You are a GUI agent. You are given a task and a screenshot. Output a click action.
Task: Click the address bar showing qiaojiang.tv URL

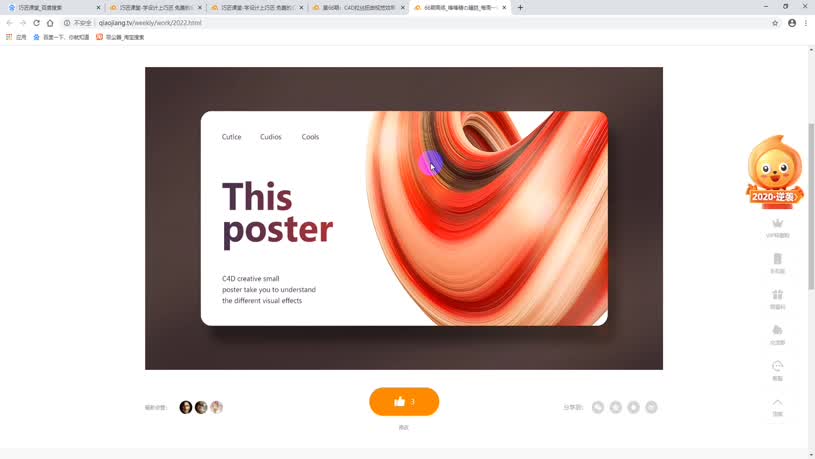point(416,23)
